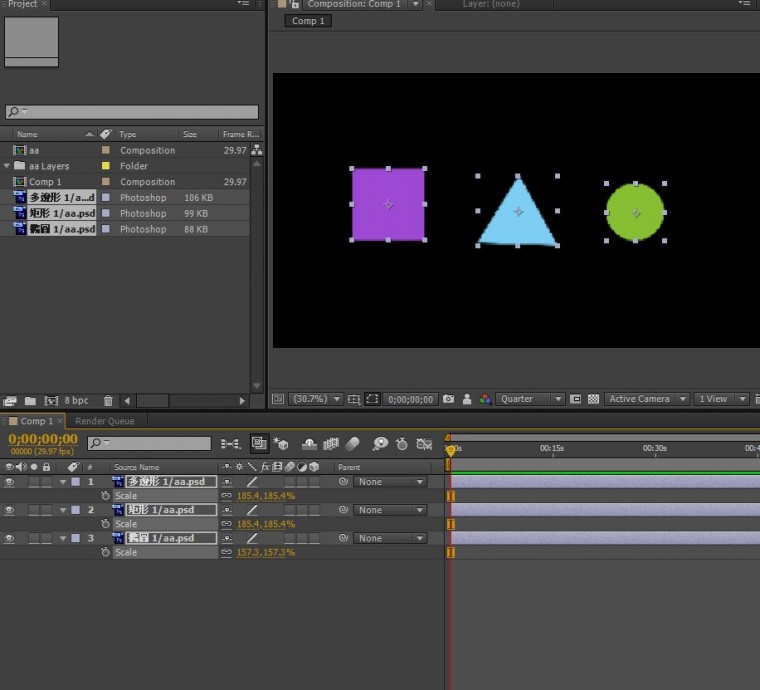
Task: Enable motion blur for the composition in timeline
Action: coord(352,444)
